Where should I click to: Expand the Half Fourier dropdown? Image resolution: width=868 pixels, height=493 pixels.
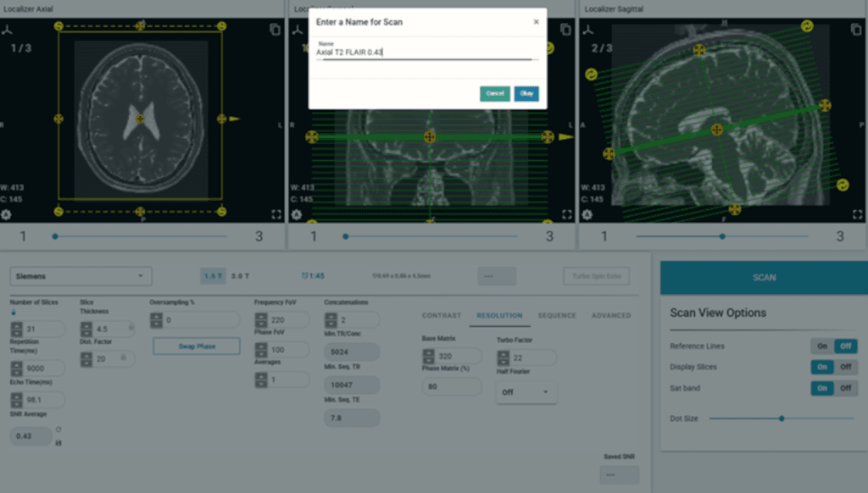click(x=526, y=392)
